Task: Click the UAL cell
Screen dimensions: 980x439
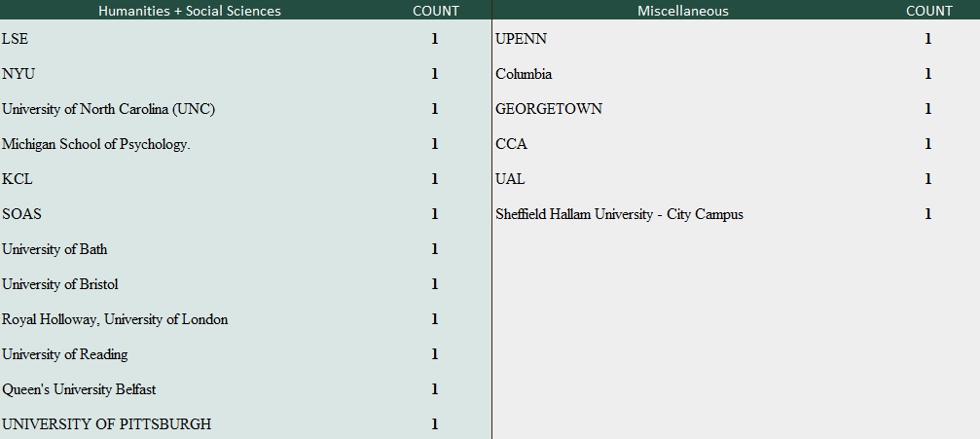Action: [x=510, y=179]
